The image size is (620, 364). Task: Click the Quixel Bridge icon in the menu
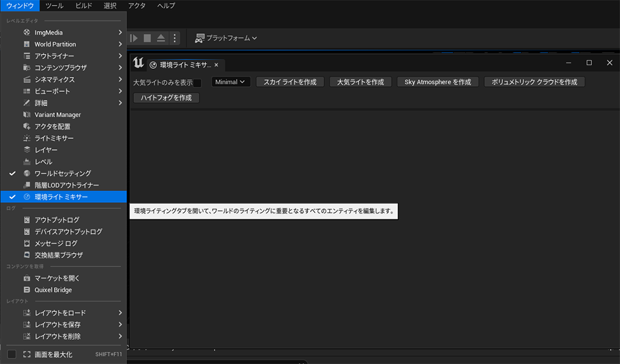pyautogui.click(x=27, y=290)
